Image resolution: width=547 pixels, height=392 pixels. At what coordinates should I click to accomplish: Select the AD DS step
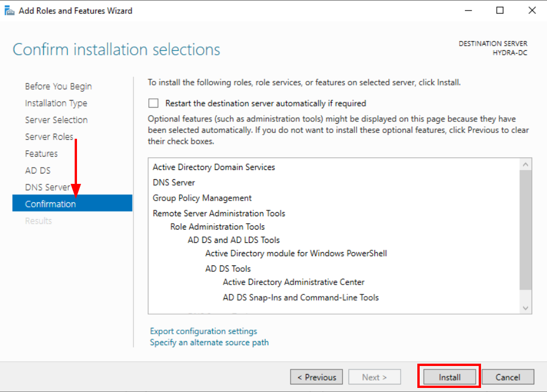pyautogui.click(x=38, y=170)
